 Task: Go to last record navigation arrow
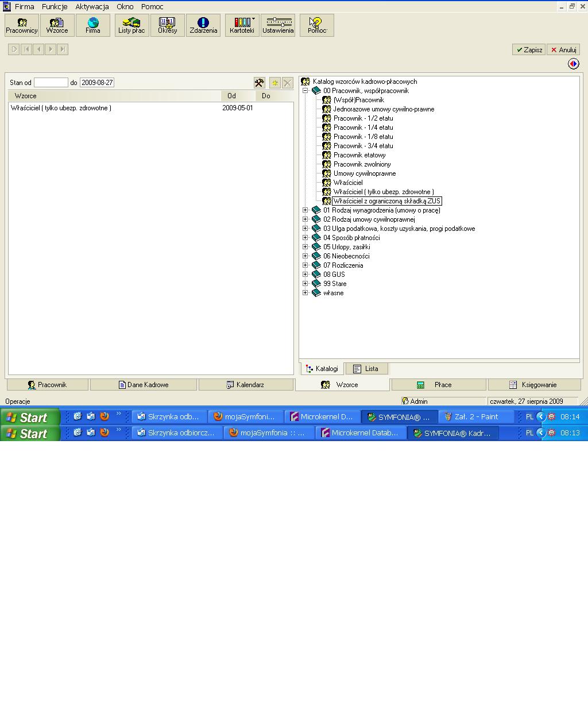(x=63, y=49)
